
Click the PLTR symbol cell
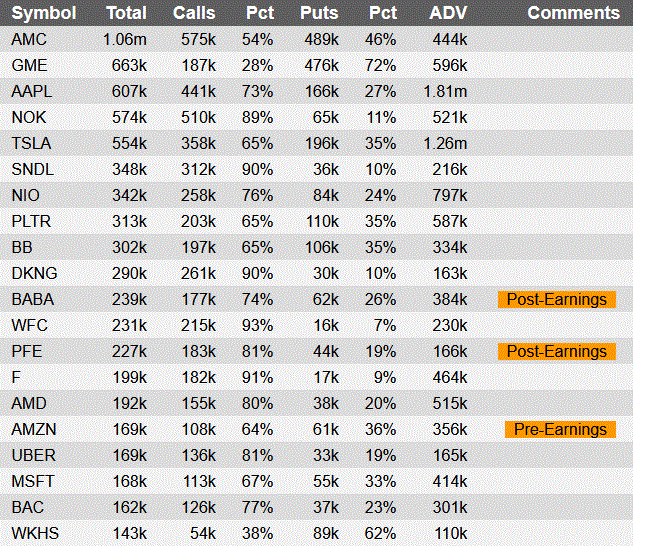[31, 221]
